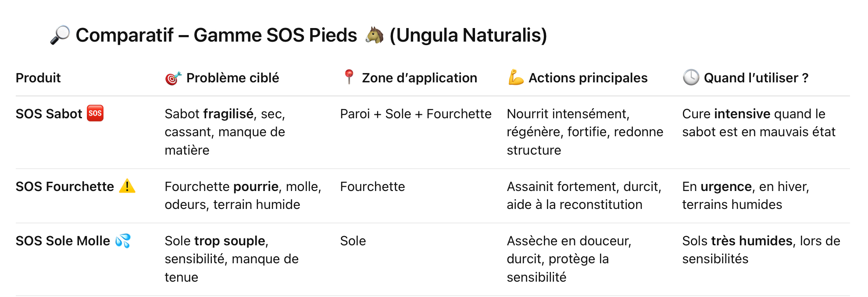Click the flexed arm icon by Actions principales
The height and width of the screenshot is (297, 868).
pos(516,78)
